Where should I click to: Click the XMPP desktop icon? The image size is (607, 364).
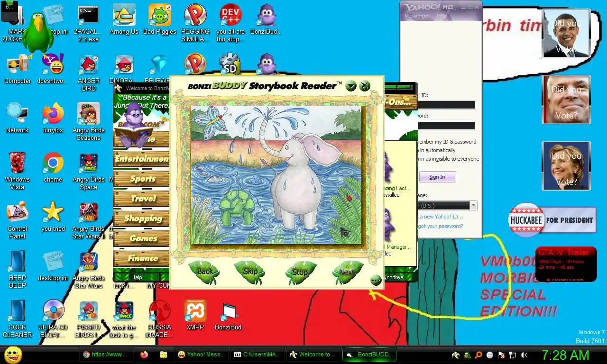coord(195,316)
